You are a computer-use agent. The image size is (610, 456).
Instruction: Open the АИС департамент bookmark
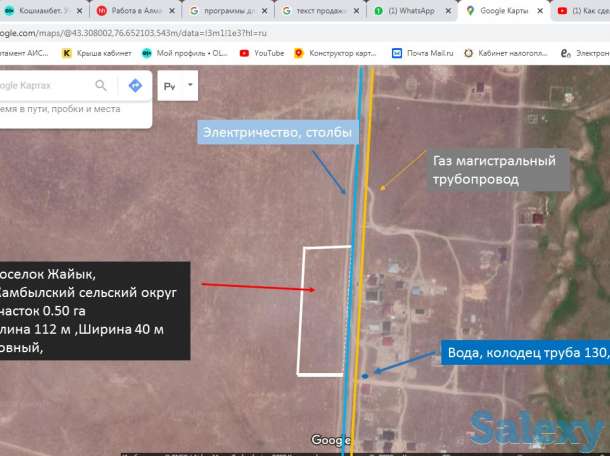pyautogui.click(x=24, y=53)
